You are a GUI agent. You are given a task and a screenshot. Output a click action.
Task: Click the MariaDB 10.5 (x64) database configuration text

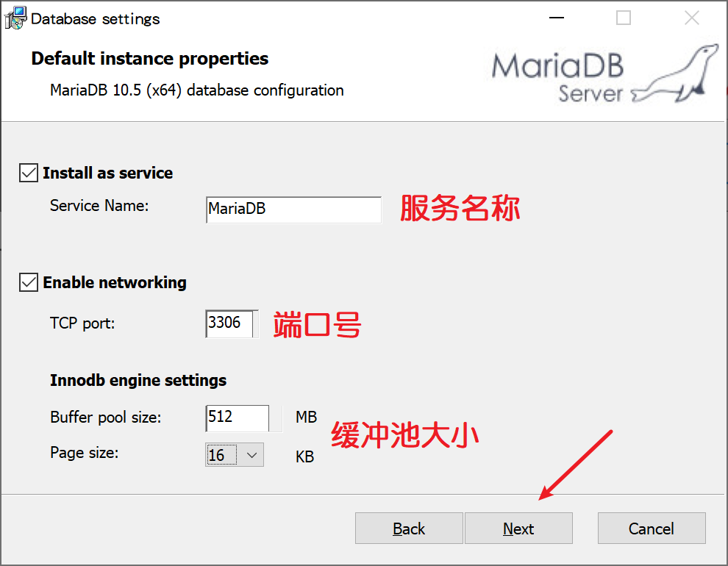click(197, 90)
